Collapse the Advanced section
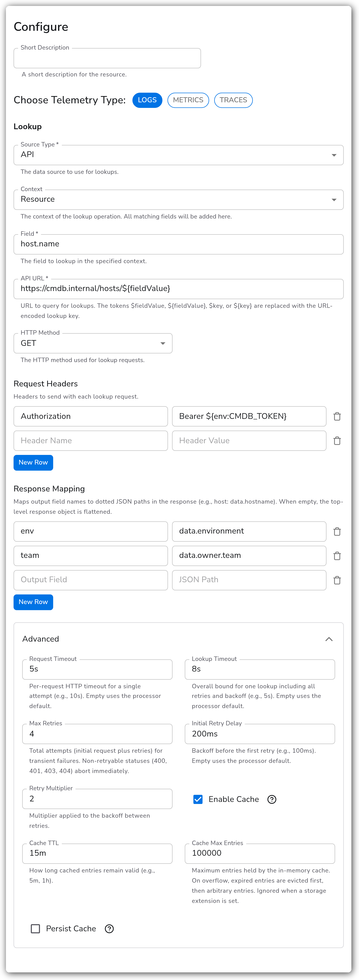This screenshot has height=980, width=359. coord(329,639)
